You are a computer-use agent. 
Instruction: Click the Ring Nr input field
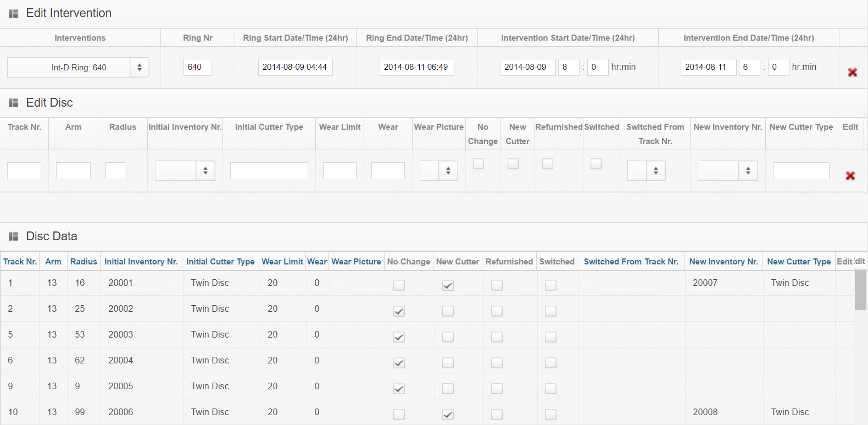tap(197, 67)
